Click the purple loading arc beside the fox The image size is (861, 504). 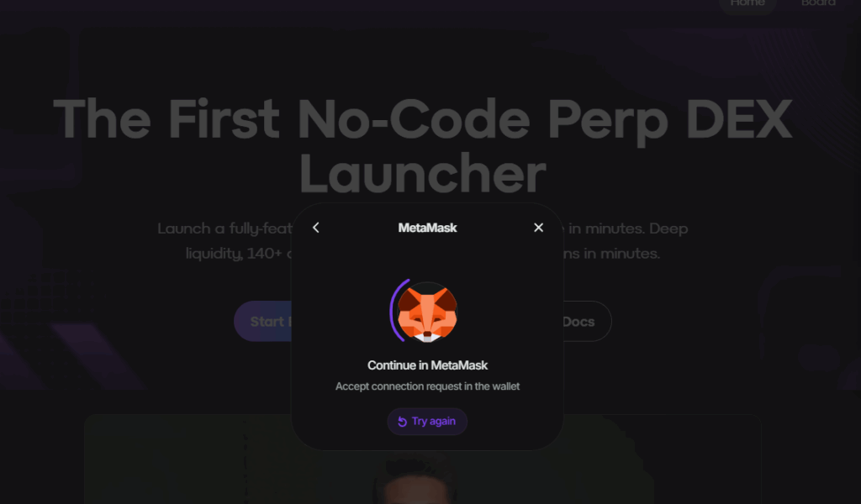(x=398, y=311)
